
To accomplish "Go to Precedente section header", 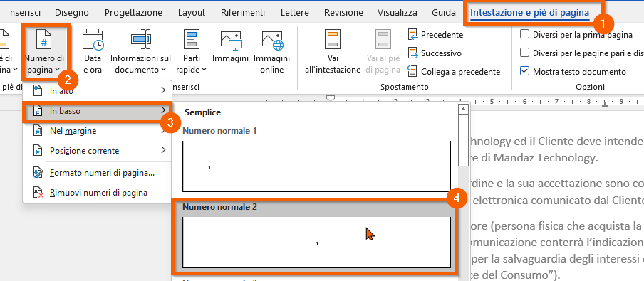I will pos(435,35).
